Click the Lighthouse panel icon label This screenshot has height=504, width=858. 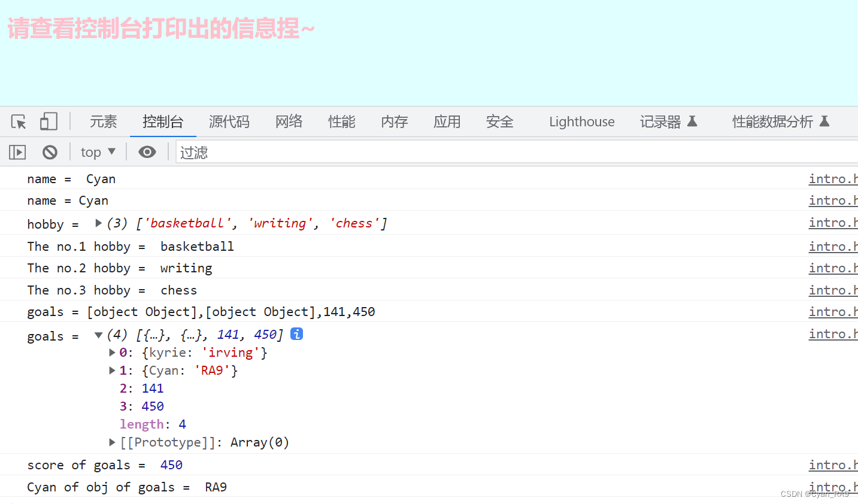tap(581, 121)
